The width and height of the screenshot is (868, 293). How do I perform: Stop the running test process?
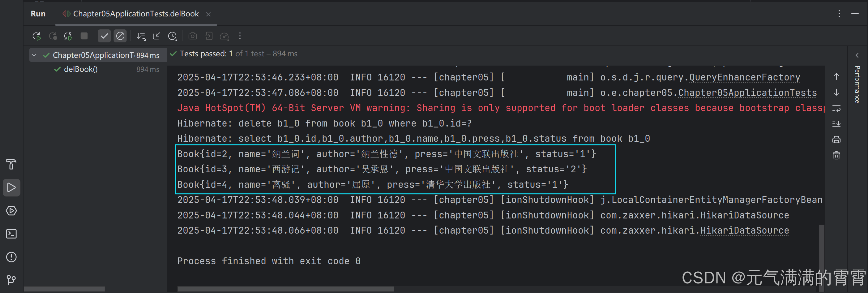(x=84, y=36)
